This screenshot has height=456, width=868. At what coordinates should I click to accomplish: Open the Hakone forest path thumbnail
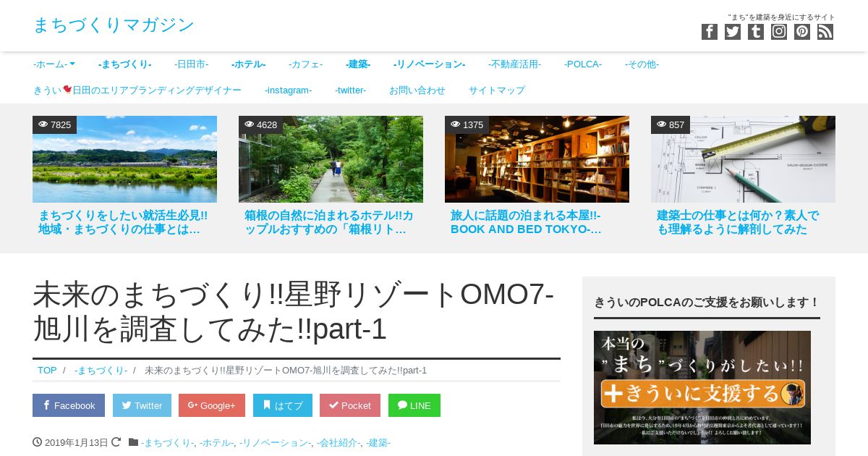[331, 159]
